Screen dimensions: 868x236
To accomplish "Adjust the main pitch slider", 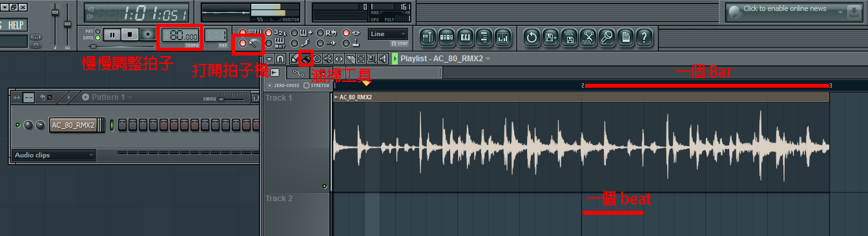I will pos(67,24).
